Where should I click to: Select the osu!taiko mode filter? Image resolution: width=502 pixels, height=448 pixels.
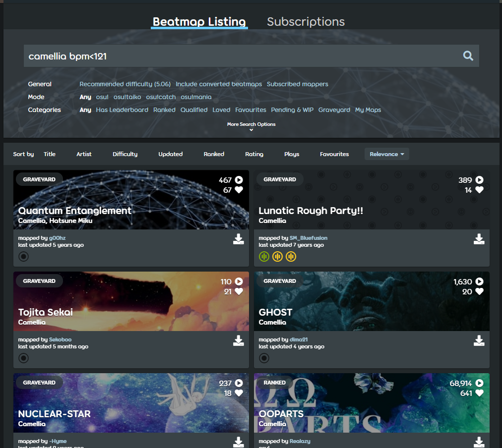pyautogui.click(x=127, y=97)
